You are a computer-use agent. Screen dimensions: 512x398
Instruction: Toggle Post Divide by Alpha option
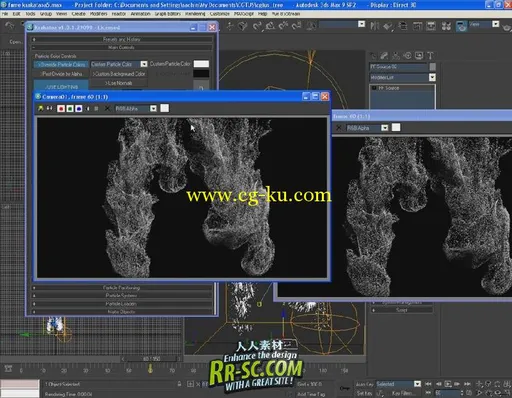pyautogui.click(x=61, y=74)
